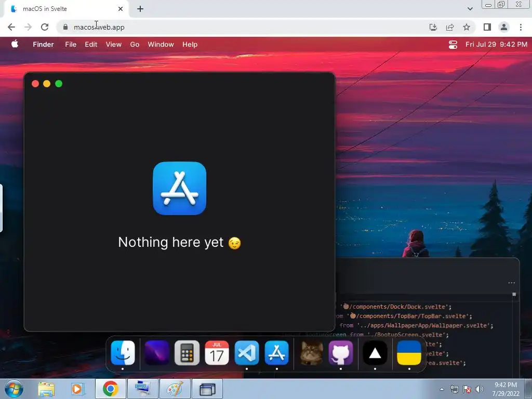Open the Window menu

point(161,45)
